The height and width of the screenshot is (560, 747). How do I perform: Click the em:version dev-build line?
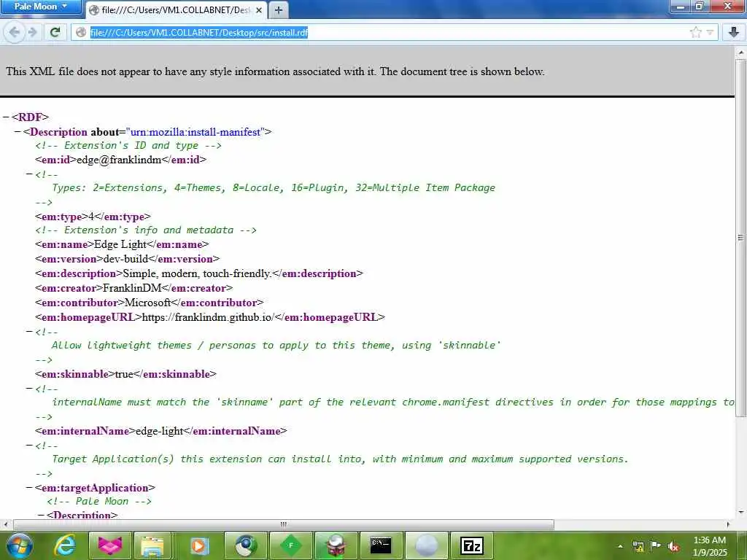127,259
